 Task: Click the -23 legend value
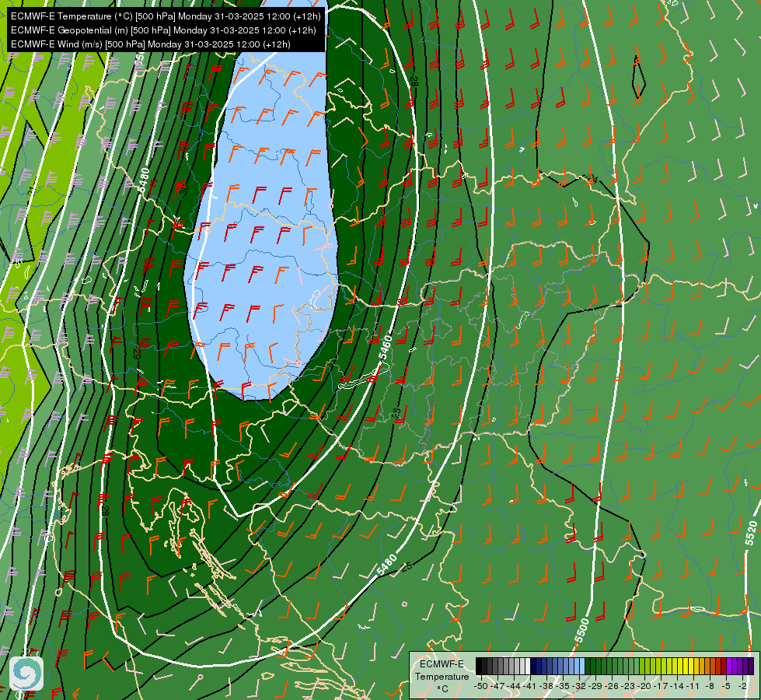[x=628, y=686]
